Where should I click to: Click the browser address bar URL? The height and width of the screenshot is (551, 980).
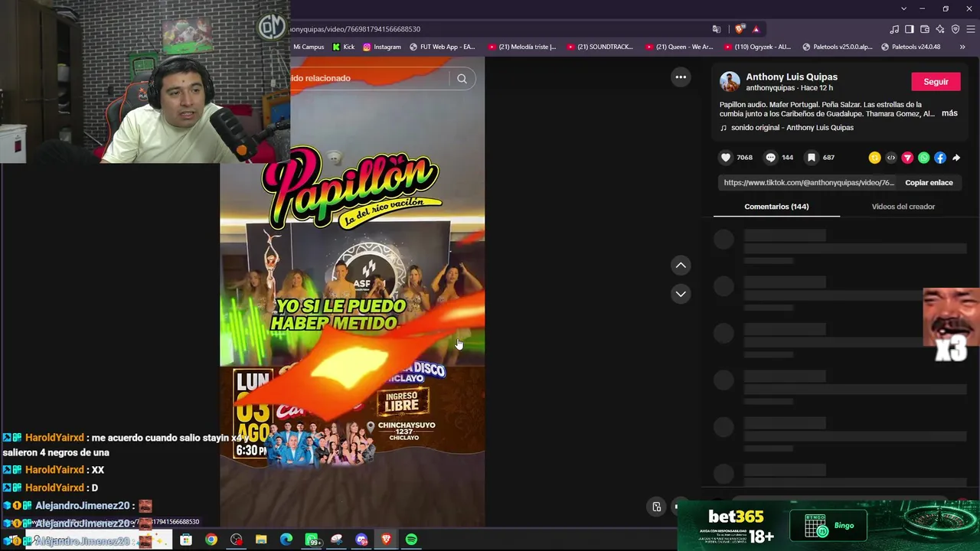[x=356, y=29]
